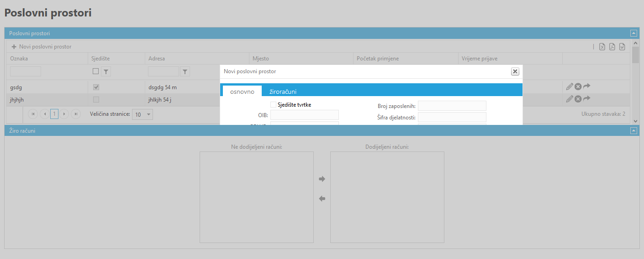Switch to the žiroračuni tab
Screen dimensions: 644x259
point(283,92)
